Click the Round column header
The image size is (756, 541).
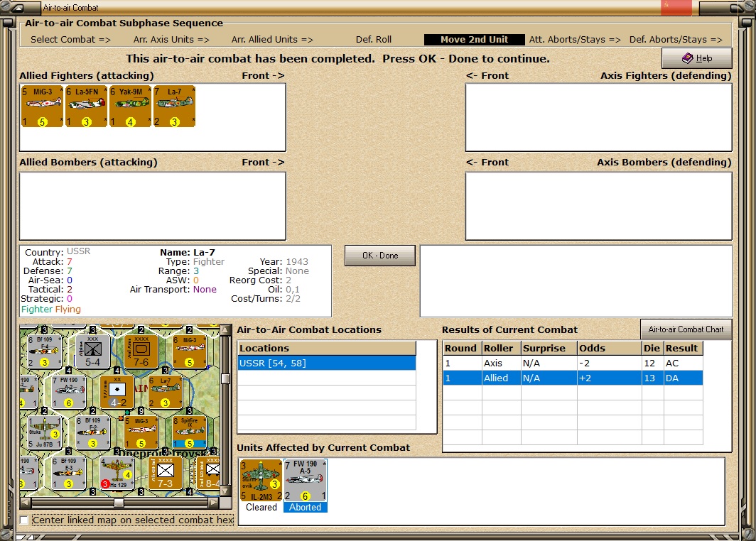coord(463,349)
